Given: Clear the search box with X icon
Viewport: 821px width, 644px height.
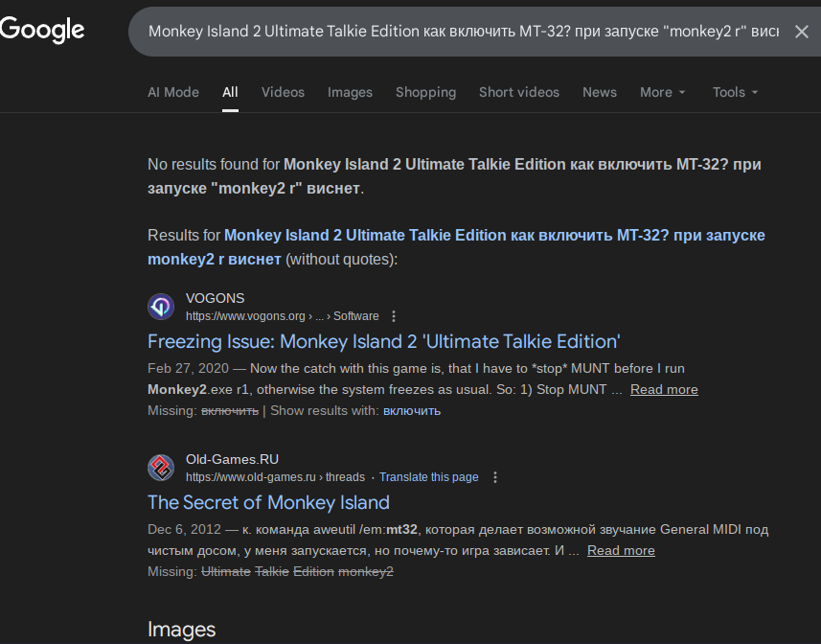Looking at the screenshot, I should pos(802,32).
